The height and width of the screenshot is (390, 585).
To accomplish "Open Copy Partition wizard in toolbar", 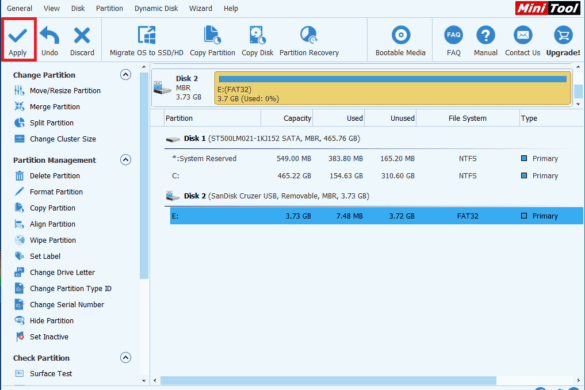I will click(x=212, y=41).
